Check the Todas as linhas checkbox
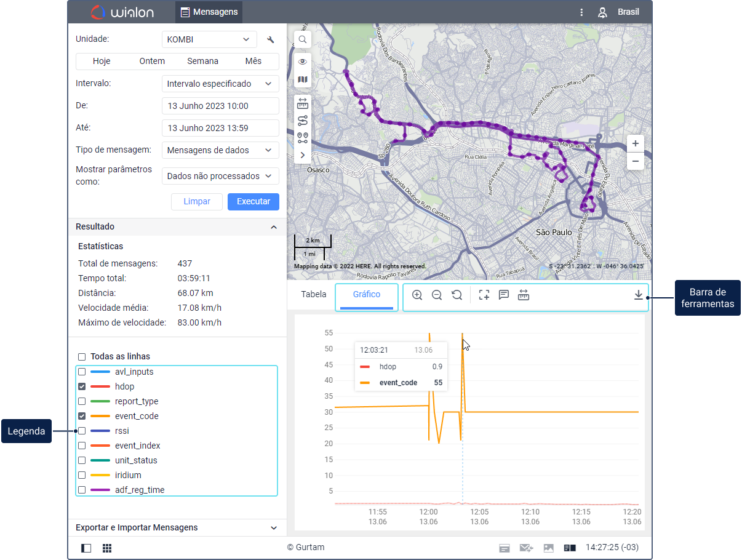The image size is (742, 560). point(82,356)
